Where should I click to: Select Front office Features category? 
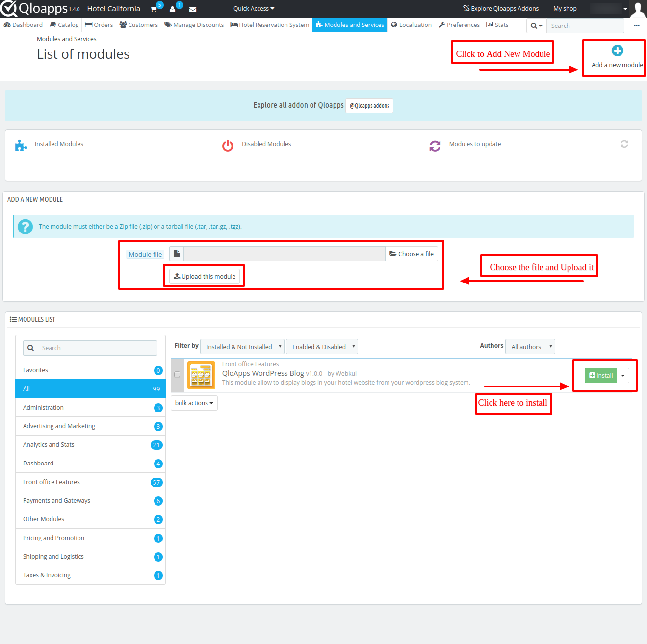coord(90,482)
